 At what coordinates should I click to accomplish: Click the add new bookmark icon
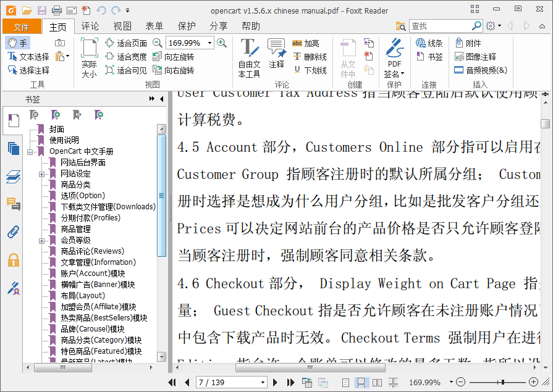[56, 115]
